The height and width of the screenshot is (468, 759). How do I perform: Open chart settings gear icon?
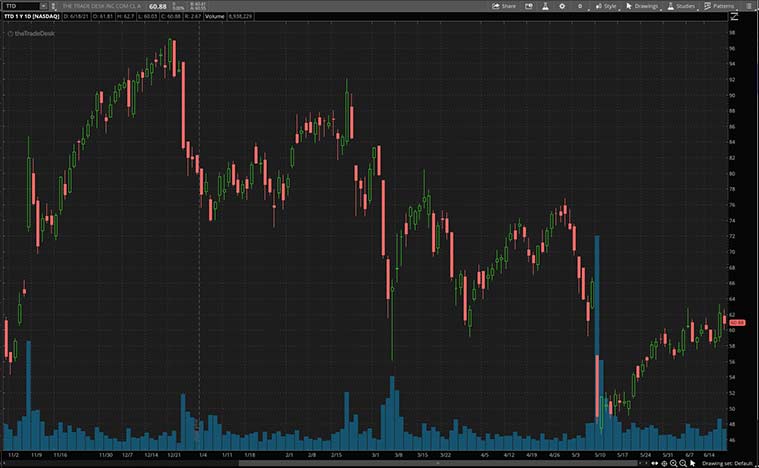562,6
